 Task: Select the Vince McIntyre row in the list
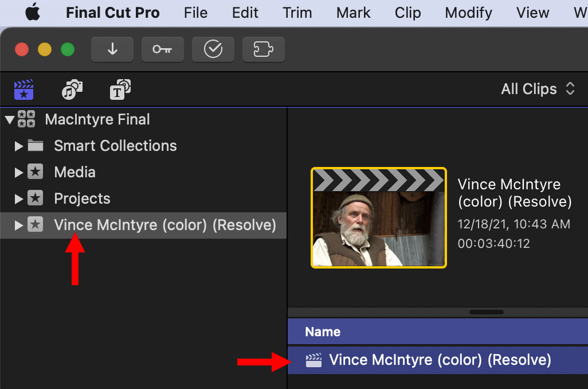coord(440,360)
